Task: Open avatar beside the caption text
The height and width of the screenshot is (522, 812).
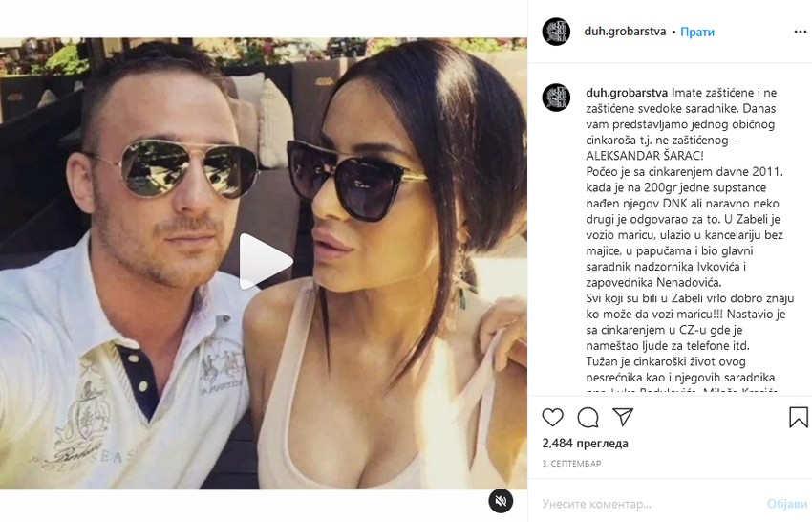Action: [556, 97]
